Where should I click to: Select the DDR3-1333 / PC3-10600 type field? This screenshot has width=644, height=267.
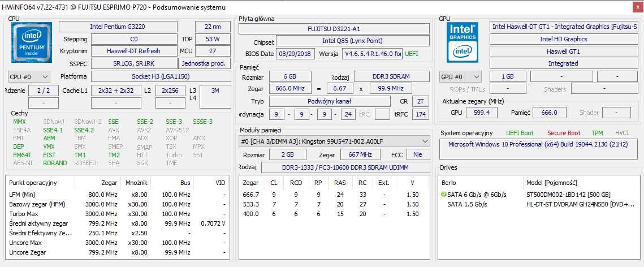pos(345,167)
